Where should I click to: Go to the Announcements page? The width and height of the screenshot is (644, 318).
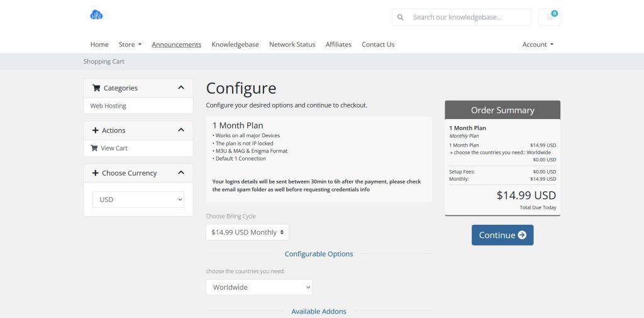click(x=176, y=45)
